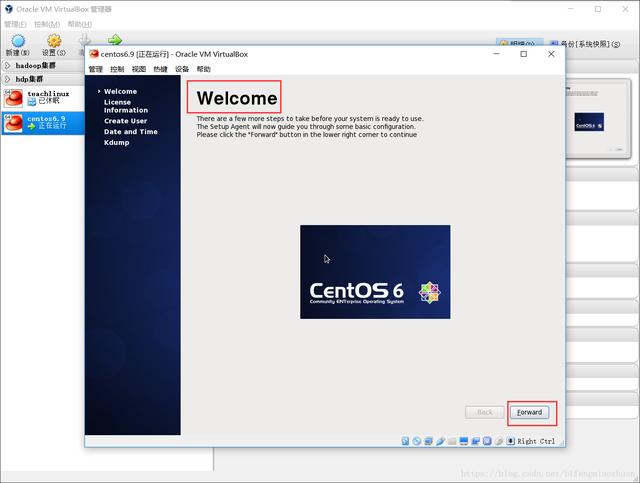Close the centos6.9 VM window
Screen dimensions: 640x483
click(551, 54)
